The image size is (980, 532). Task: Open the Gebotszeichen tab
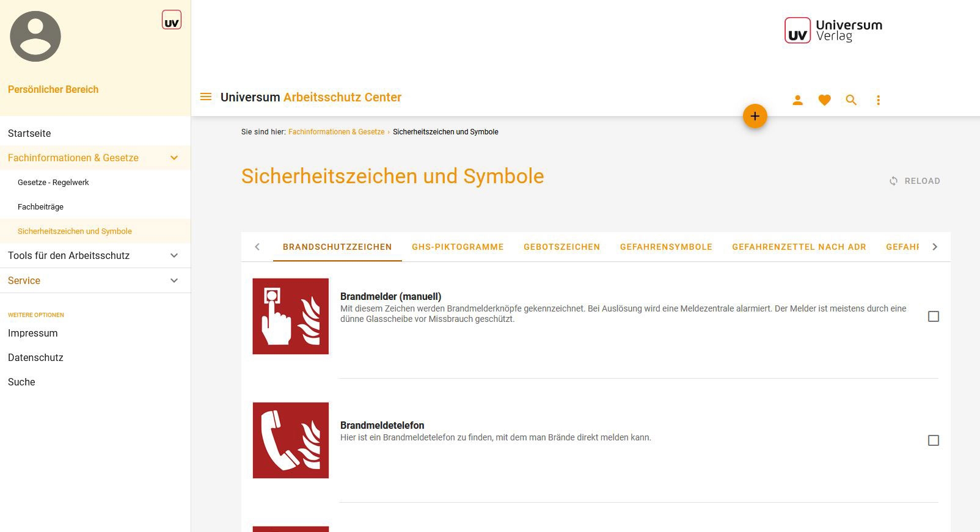pos(561,247)
